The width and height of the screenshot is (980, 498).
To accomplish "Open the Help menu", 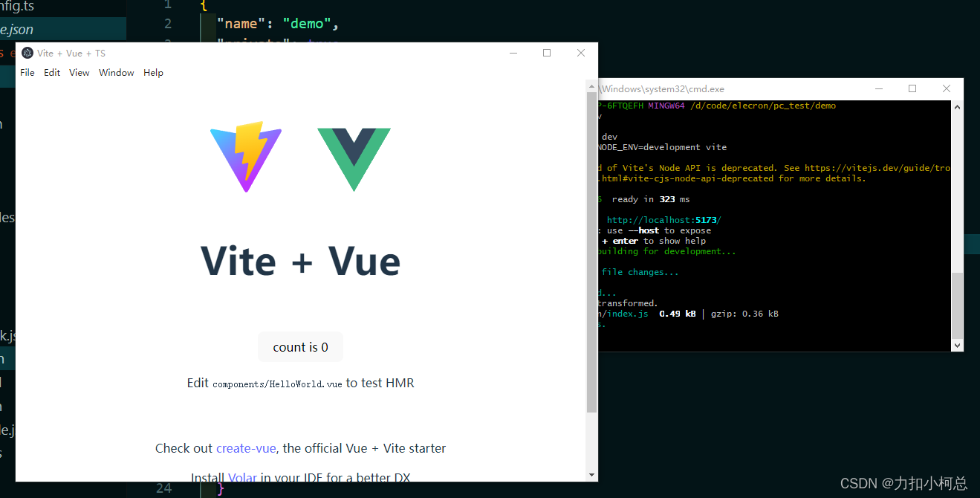I will 153,73.
